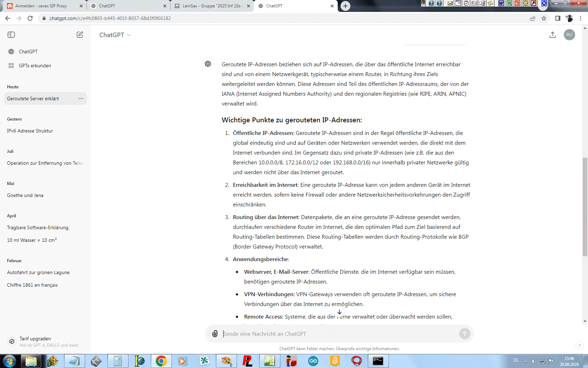The height and width of the screenshot is (368, 588).
Task: Focus the message input field
Action: pyautogui.click(x=339, y=334)
